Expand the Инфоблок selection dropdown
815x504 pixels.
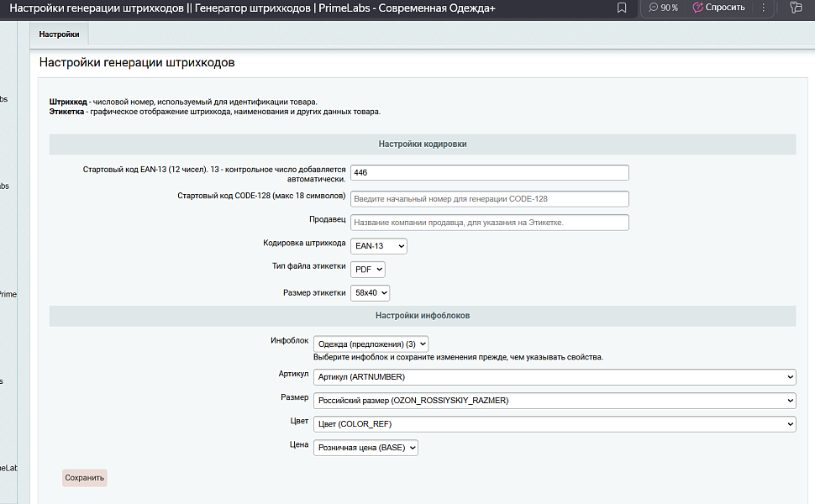click(371, 344)
